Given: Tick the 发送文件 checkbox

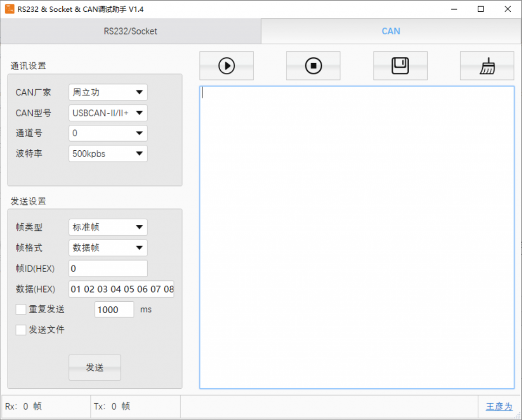Looking at the screenshot, I should [x=21, y=330].
